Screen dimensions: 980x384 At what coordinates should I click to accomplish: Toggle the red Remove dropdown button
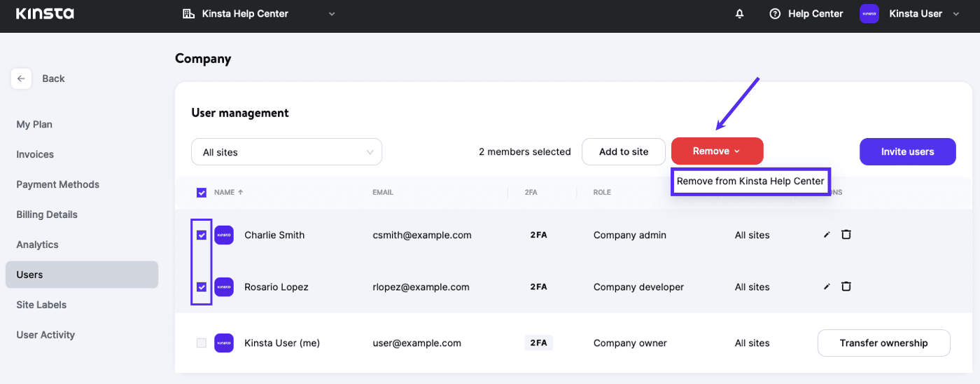(x=717, y=151)
